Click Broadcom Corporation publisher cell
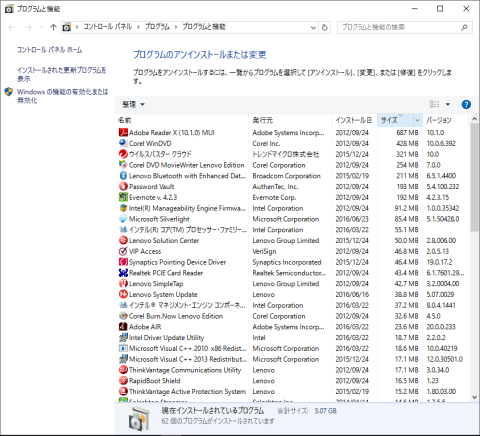The height and width of the screenshot is (436, 480). click(286, 176)
